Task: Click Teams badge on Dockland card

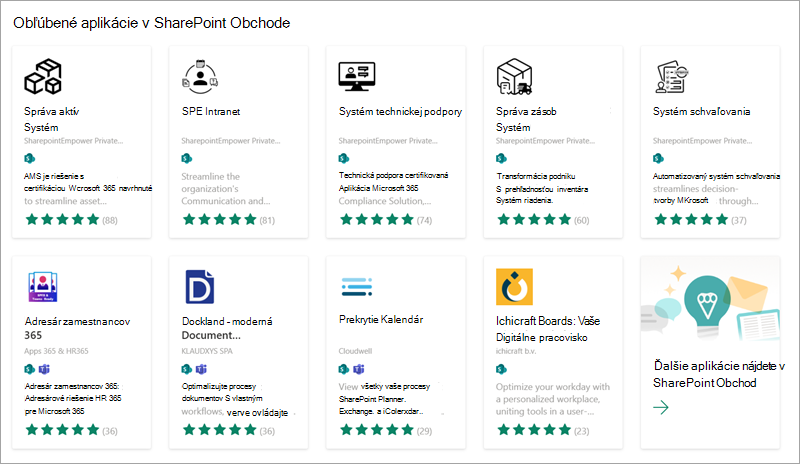Action: point(202,369)
